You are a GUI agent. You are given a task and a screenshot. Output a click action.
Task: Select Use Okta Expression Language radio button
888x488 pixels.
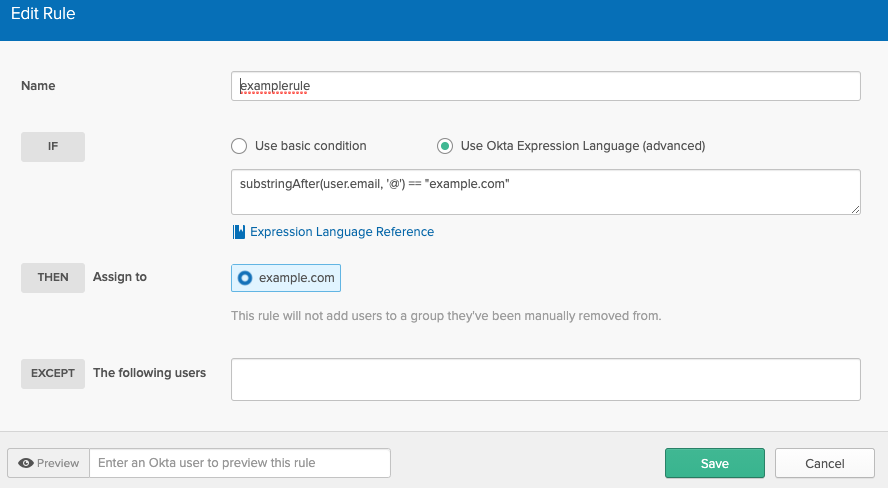point(445,146)
